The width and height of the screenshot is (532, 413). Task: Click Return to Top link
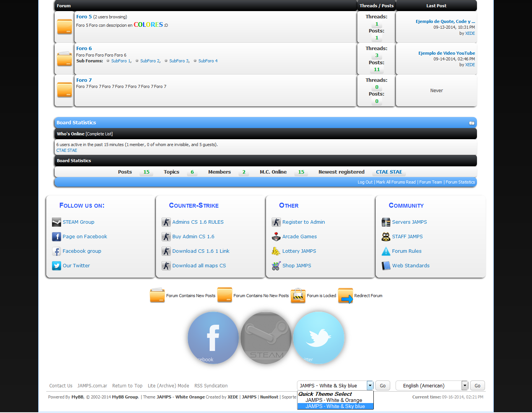[x=127, y=386]
